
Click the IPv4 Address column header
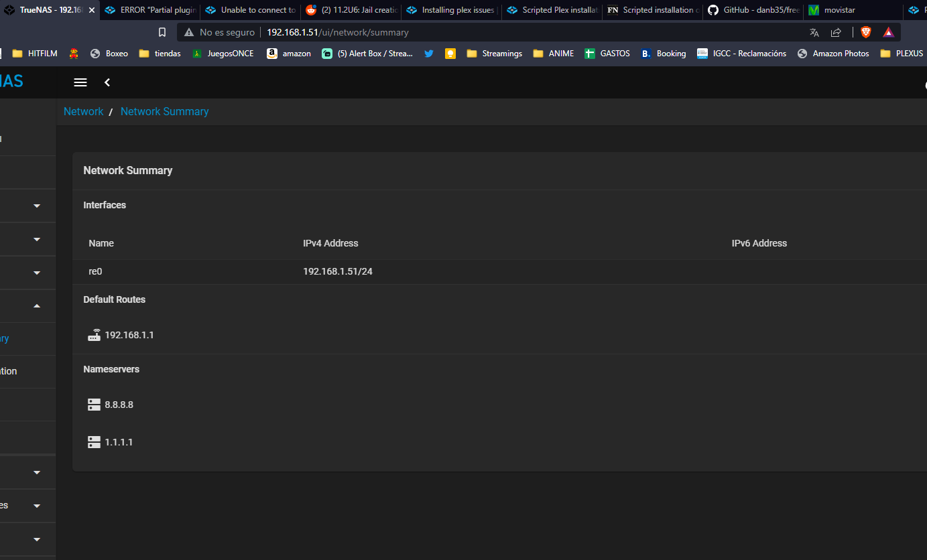coord(330,243)
